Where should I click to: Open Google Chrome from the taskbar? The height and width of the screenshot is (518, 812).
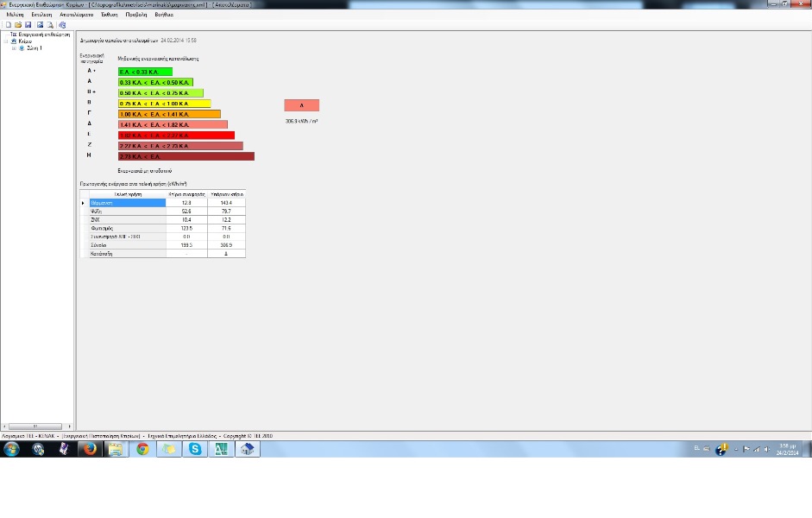coord(142,449)
